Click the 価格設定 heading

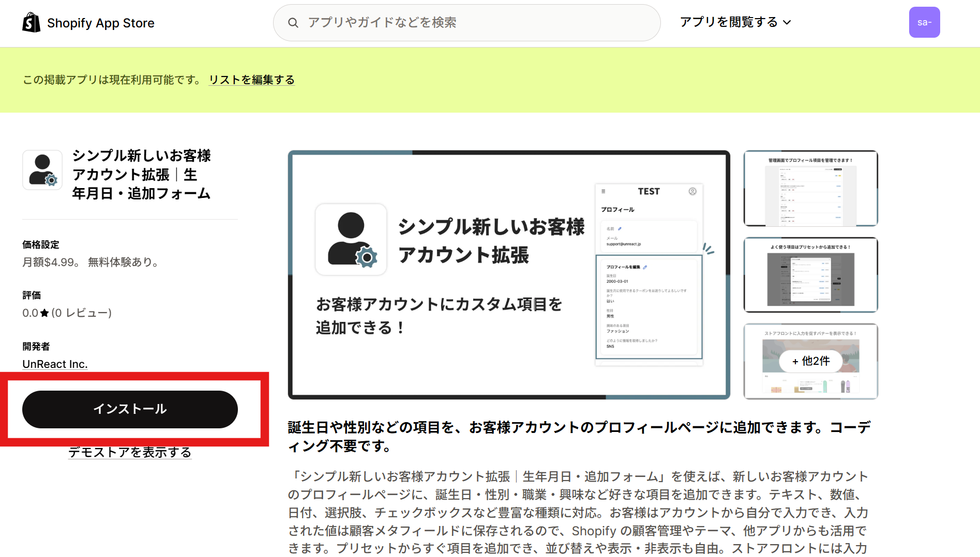[x=41, y=244]
